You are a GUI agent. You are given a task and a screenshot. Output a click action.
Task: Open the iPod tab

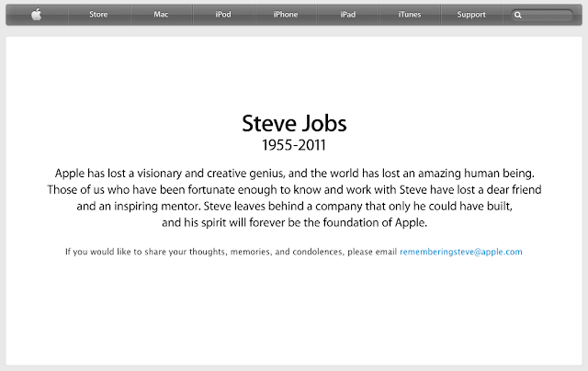(x=223, y=15)
